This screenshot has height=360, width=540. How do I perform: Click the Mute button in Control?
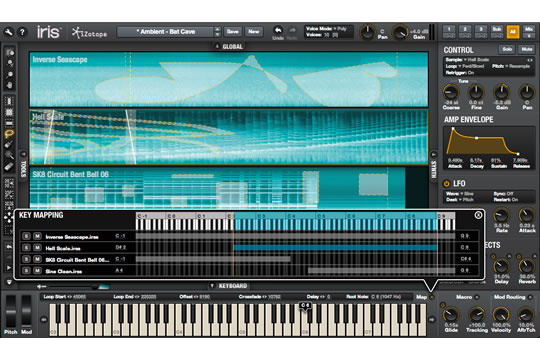tap(526, 50)
